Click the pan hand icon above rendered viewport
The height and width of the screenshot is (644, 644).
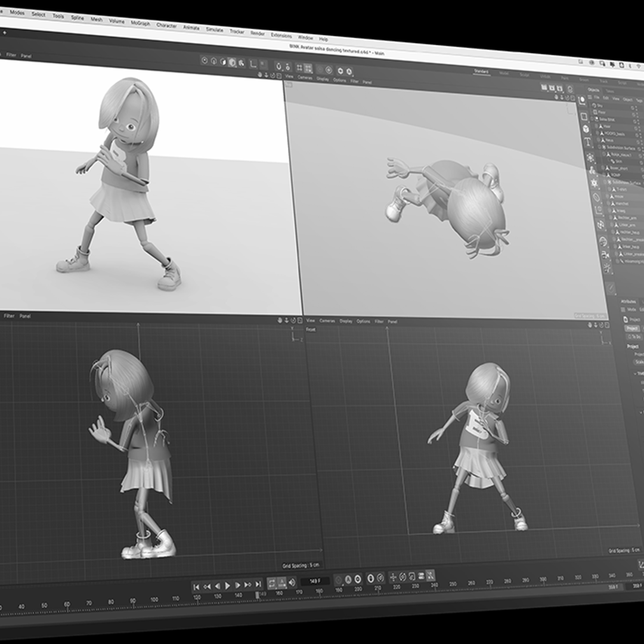(x=260, y=75)
